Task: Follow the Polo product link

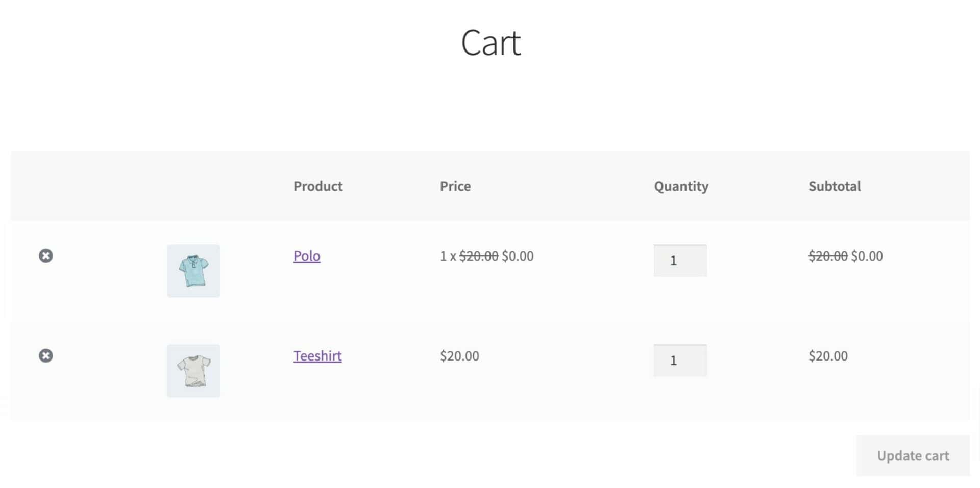Action: tap(307, 256)
